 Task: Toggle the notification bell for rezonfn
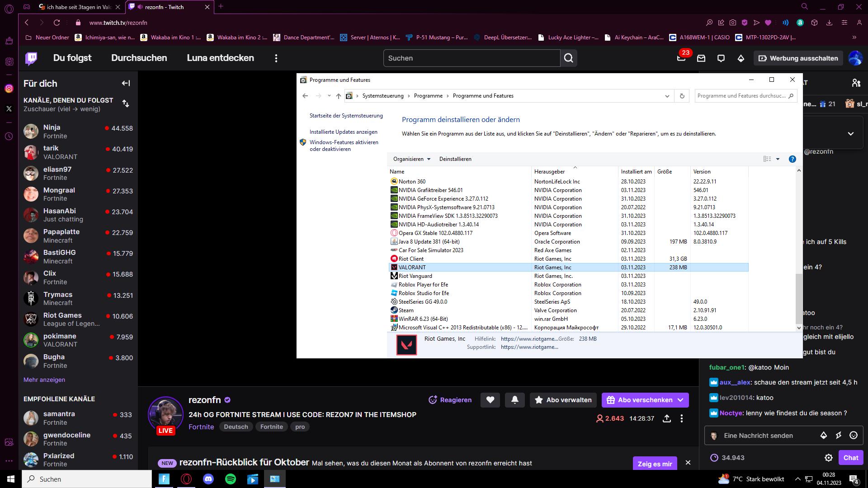(x=514, y=400)
